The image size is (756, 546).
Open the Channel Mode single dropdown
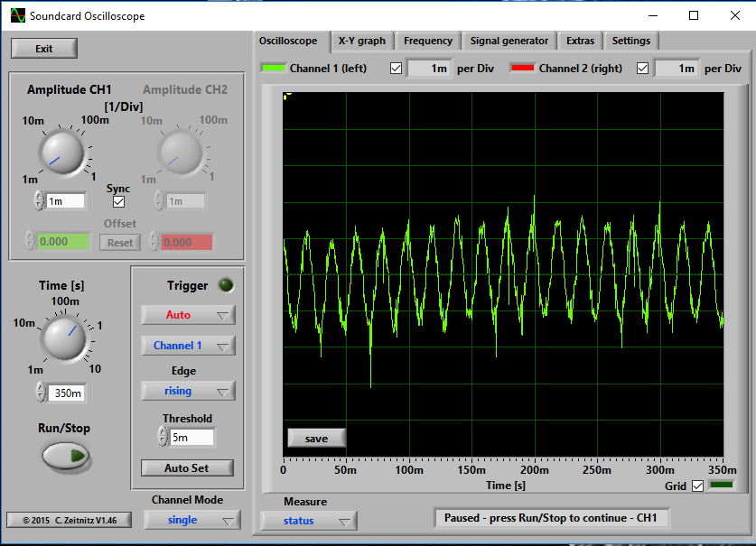coord(191,520)
